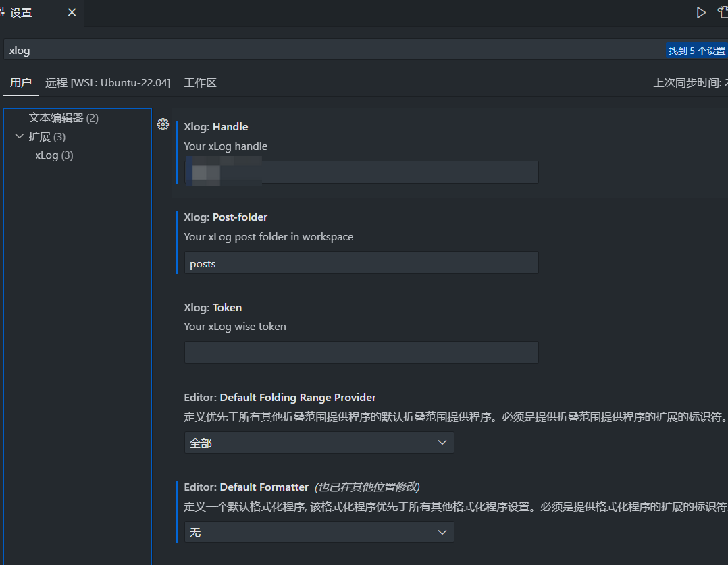
Task: Close the 设置 tab
Action: click(x=72, y=13)
